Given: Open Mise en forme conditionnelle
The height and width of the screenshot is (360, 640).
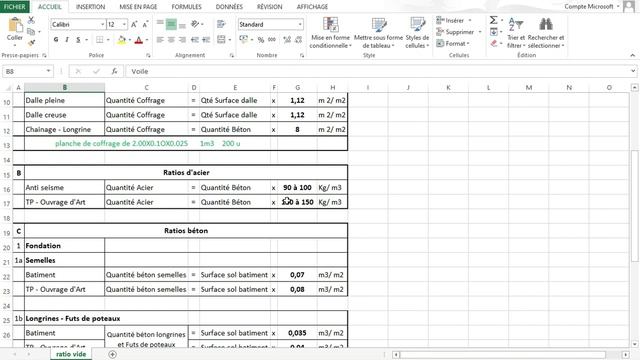Looking at the screenshot, I should click(330, 33).
